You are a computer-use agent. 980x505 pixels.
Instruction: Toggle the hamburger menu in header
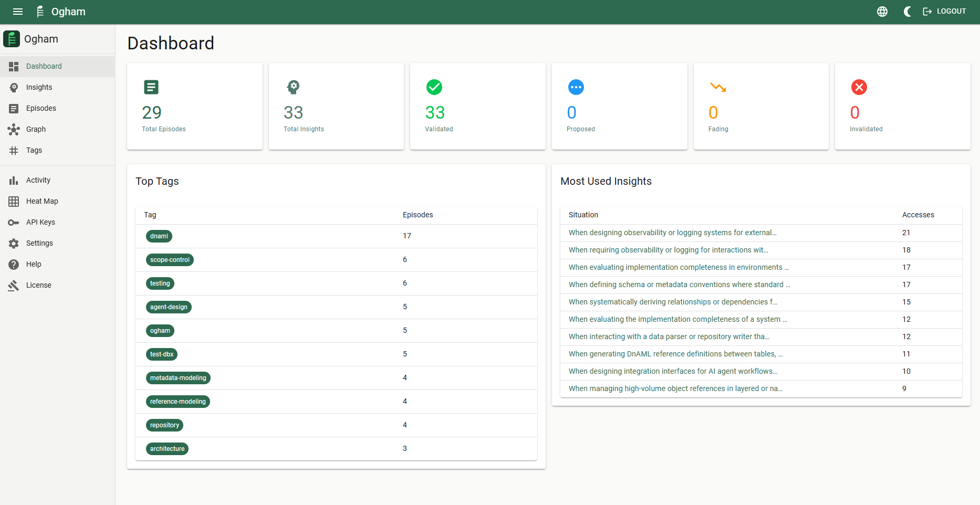click(x=18, y=12)
